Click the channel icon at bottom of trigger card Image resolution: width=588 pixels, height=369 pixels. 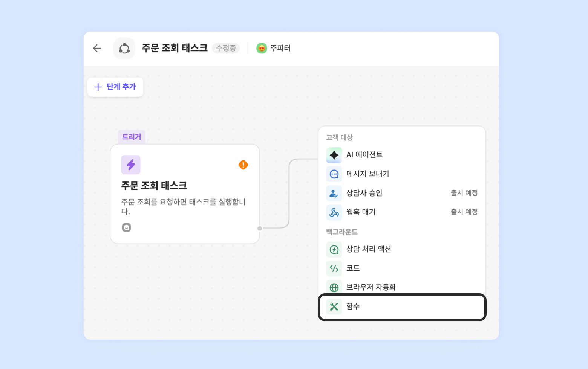(x=126, y=227)
